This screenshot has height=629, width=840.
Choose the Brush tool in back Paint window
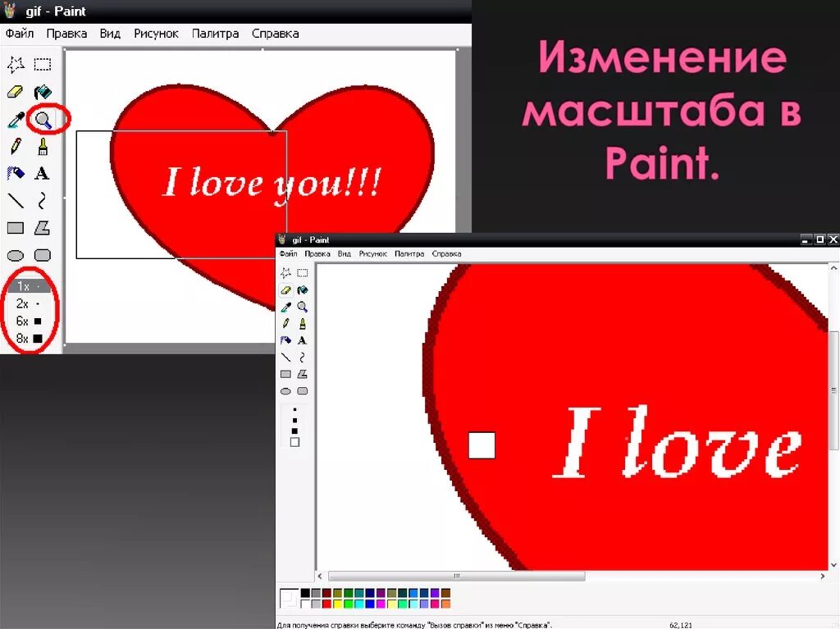(x=43, y=146)
